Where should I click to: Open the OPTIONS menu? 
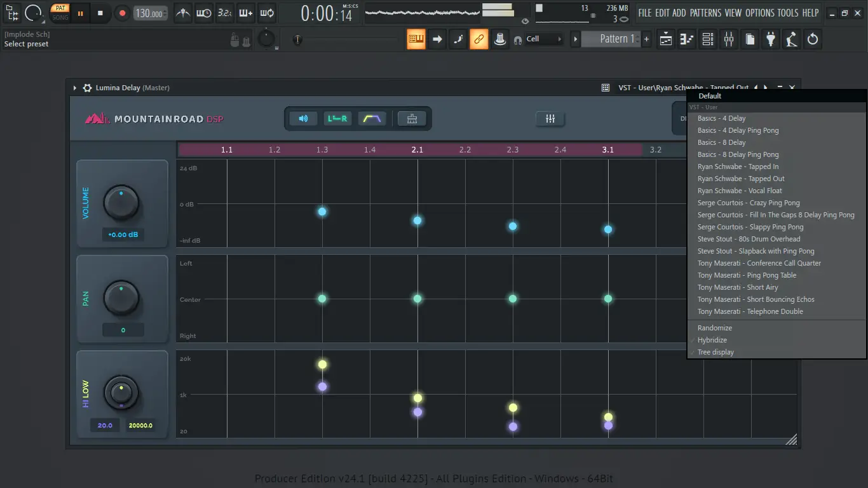click(760, 13)
